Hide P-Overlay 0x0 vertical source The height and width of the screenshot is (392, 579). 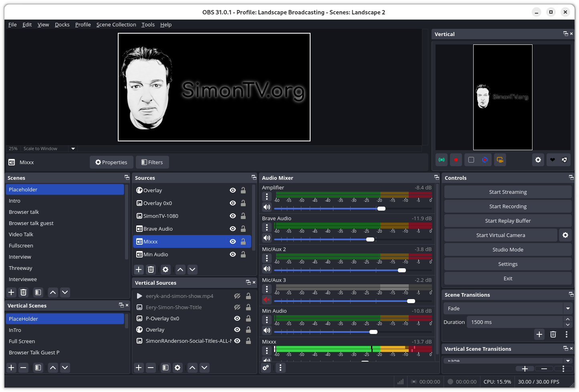pyautogui.click(x=237, y=318)
